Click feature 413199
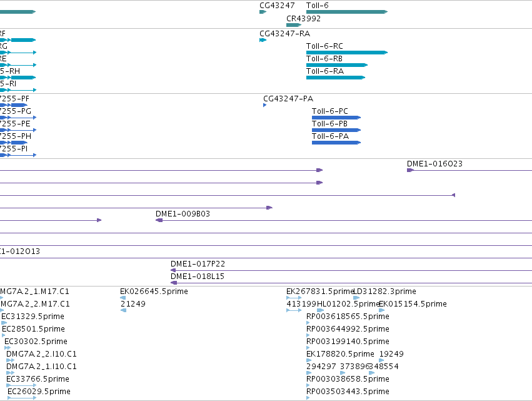Screen dimensions: 532x401 coord(294,310)
